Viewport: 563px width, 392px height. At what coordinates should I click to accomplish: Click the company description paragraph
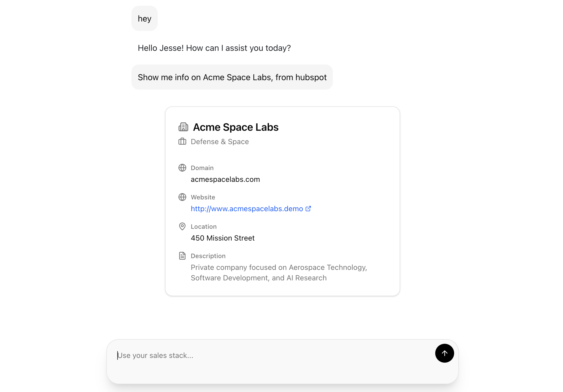click(x=279, y=273)
